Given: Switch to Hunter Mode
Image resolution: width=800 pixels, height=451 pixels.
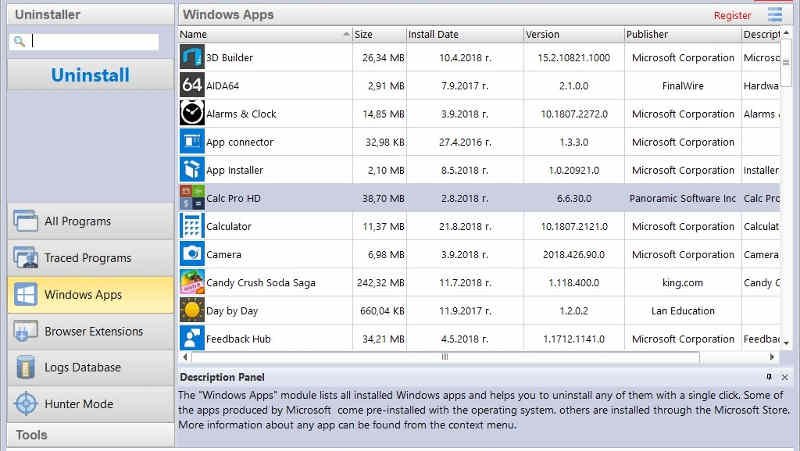Looking at the screenshot, I should [x=91, y=404].
